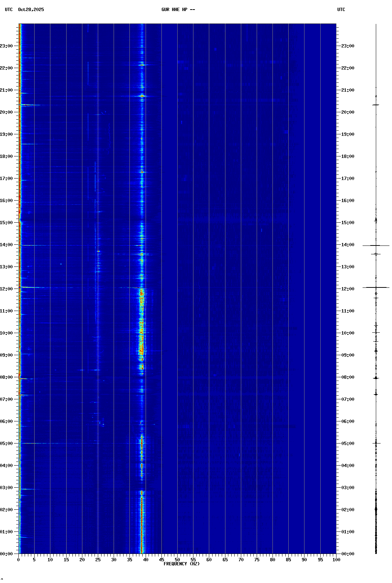
Task: Select the 23:00 time label on right axis
Action: (x=348, y=46)
